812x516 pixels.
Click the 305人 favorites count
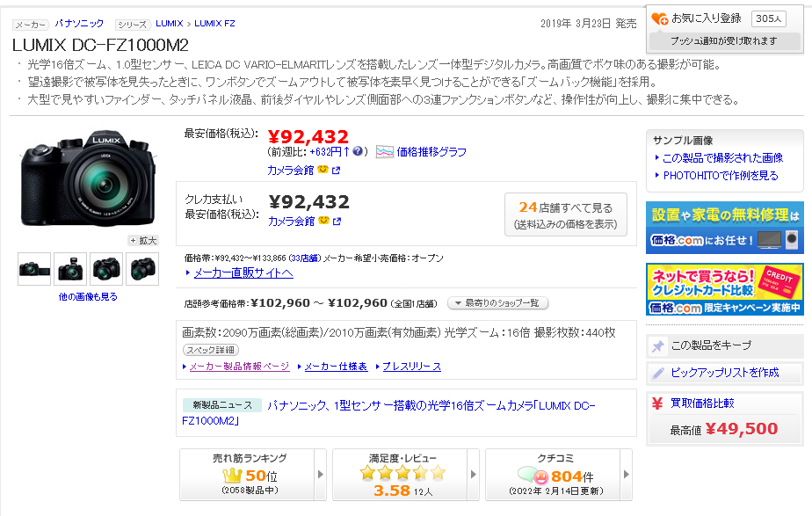coord(768,18)
